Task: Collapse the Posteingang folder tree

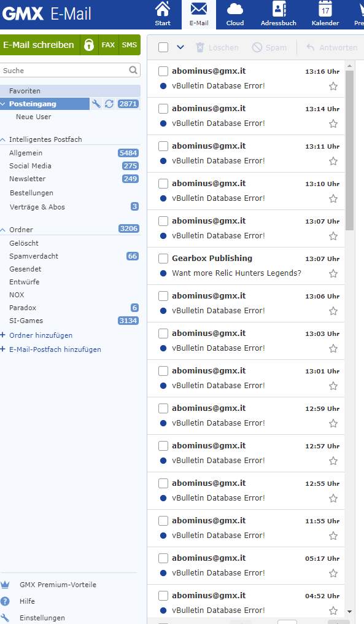Action: (x=3, y=104)
